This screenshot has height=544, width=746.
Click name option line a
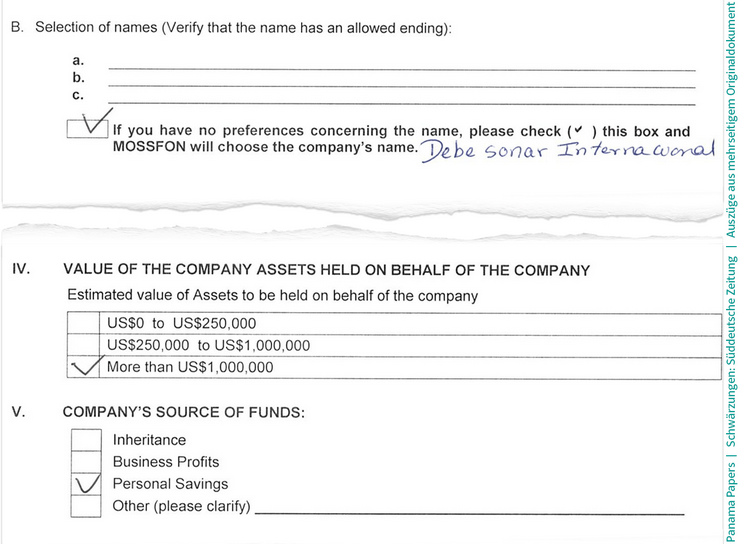[402, 69]
